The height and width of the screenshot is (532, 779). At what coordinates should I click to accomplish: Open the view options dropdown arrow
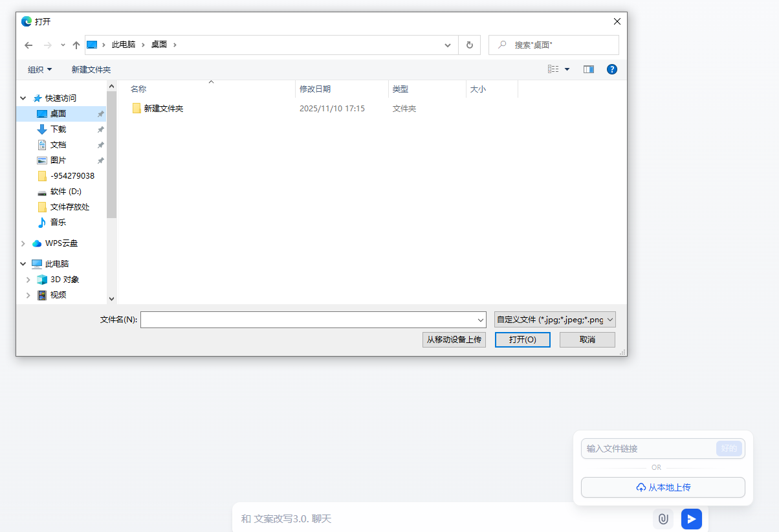click(567, 69)
